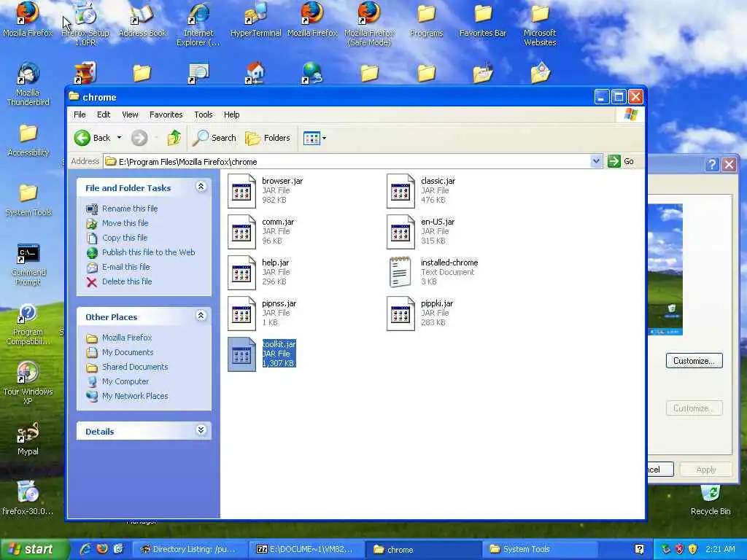Open the Back history dropdown arrow
The image size is (747, 560).
click(x=119, y=138)
